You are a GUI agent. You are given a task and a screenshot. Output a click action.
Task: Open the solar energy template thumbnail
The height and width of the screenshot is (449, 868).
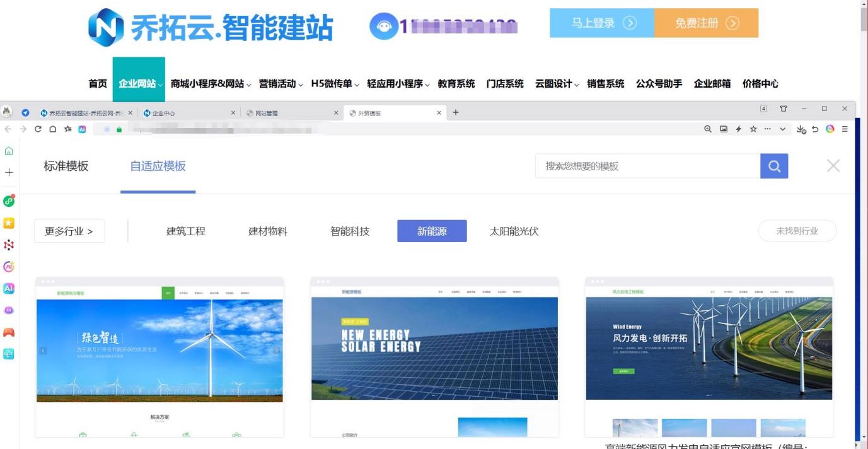point(434,349)
